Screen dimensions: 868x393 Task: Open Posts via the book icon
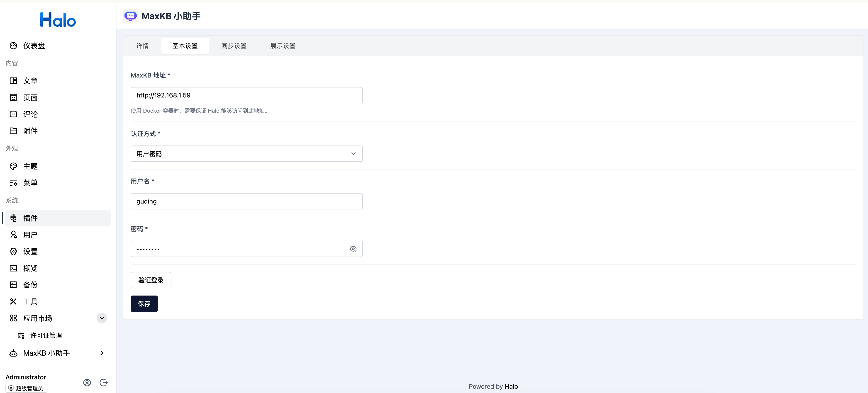13,81
